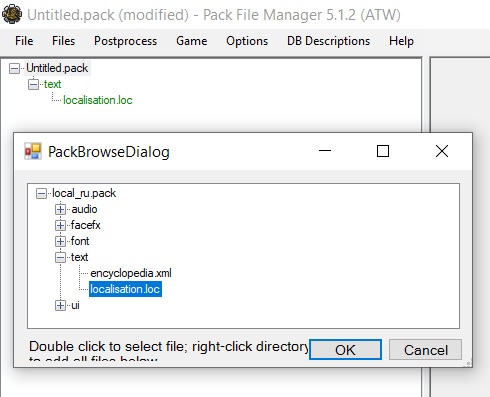
Task: Close the PackBrowseDialog window
Action: 442,151
